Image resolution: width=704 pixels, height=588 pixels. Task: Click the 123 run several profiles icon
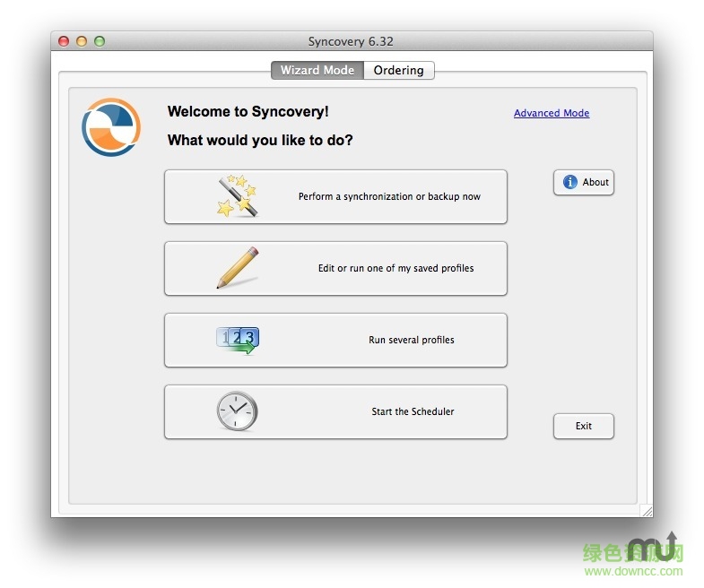[238, 341]
